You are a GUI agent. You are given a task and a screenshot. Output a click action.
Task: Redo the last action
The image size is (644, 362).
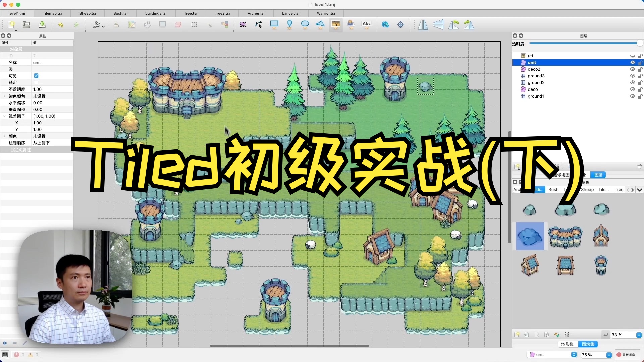pos(76,24)
